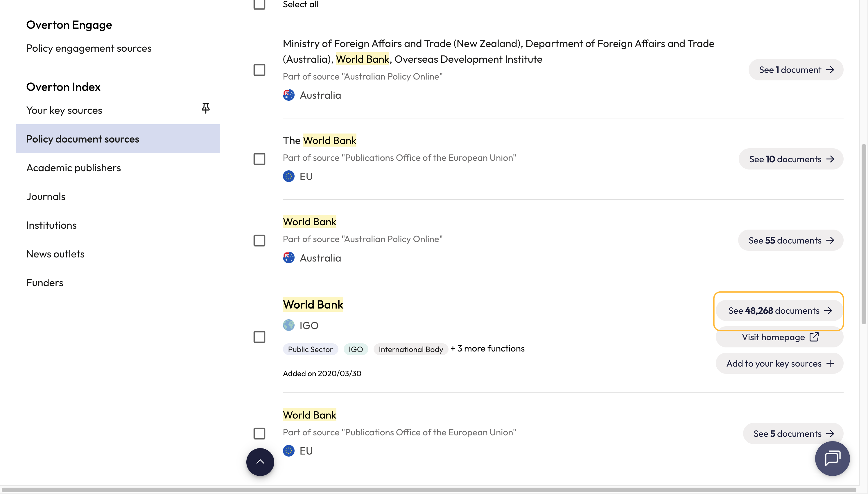The height and width of the screenshot is (494, 868).
Task: Add World Bank to your key sources
Action: coord(779,363)
